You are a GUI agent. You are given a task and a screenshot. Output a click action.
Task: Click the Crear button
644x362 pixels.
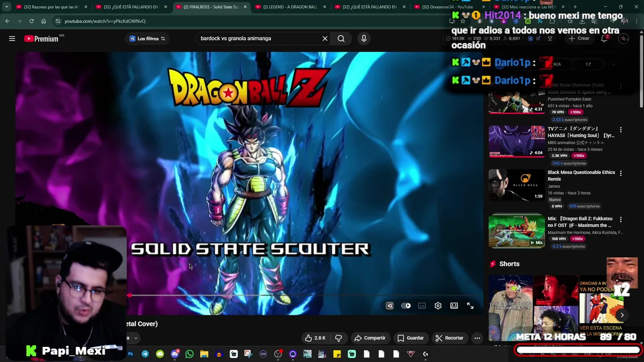pos(580,39)
